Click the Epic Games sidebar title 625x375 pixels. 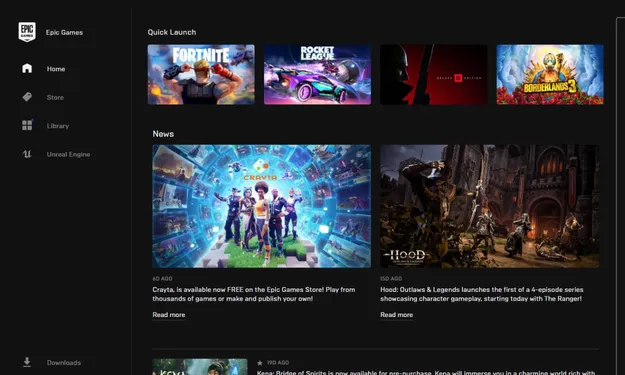[64, 32]
